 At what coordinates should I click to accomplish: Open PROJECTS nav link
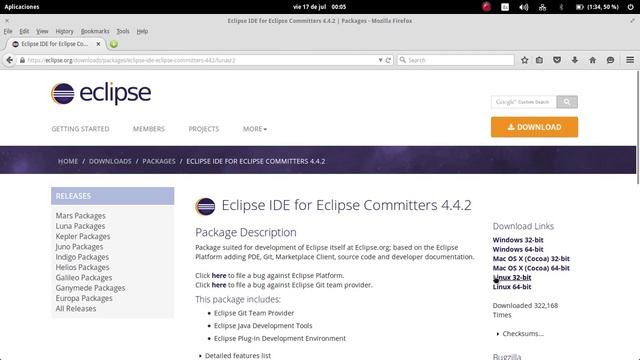(x=204, y=129)
